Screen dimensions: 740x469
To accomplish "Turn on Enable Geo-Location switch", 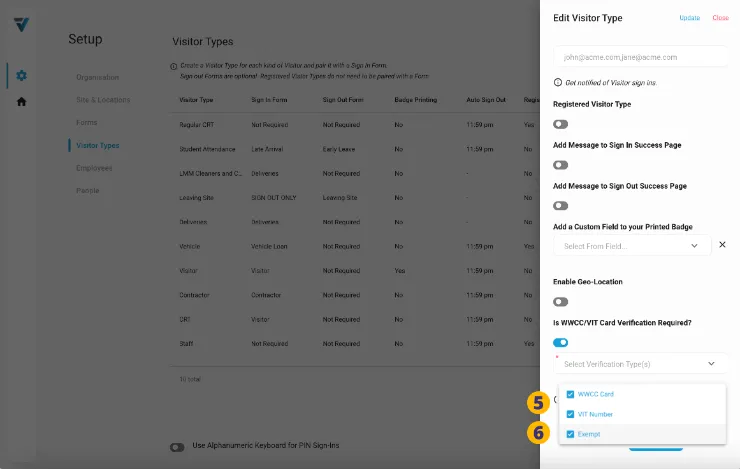I will (x=561, y=301).
